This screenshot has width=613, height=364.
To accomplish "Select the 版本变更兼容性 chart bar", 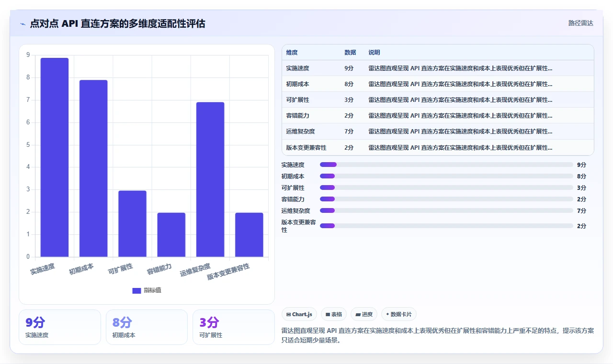I will coord(249,235).
